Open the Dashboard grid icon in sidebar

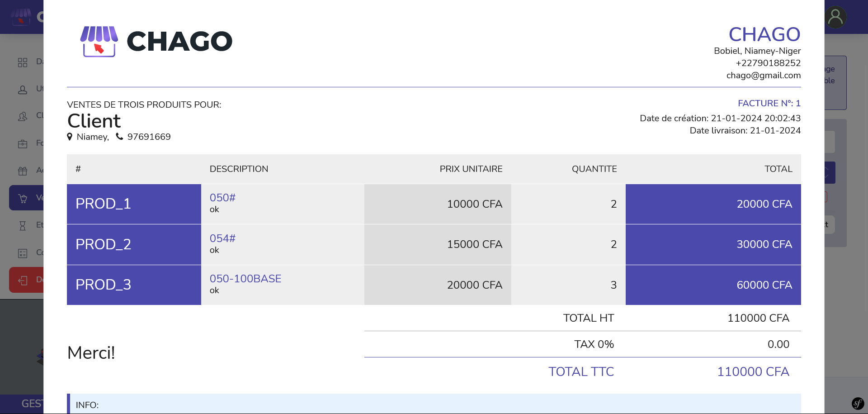23,62
